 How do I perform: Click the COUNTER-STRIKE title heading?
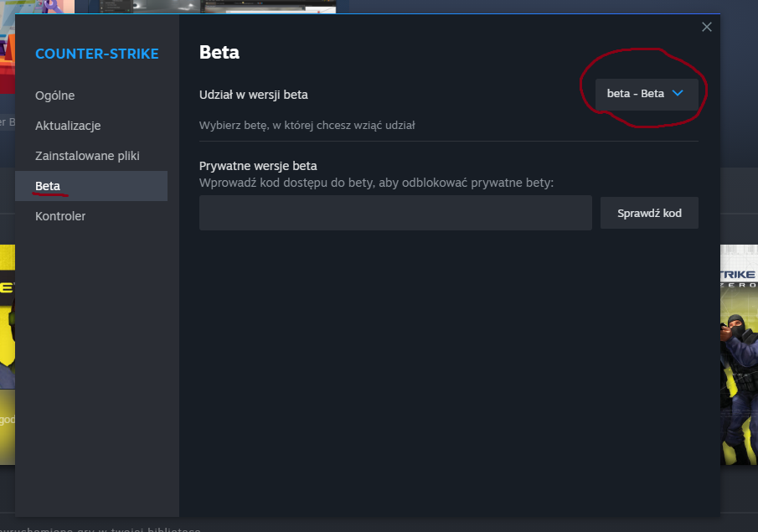pyautogui.click(x=96, y=54)
